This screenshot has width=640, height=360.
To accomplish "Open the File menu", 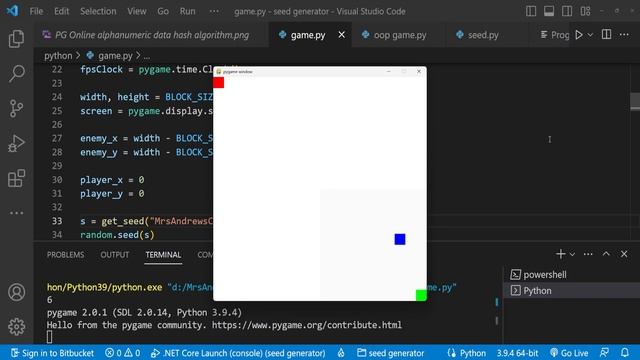I will pos(36,11).
